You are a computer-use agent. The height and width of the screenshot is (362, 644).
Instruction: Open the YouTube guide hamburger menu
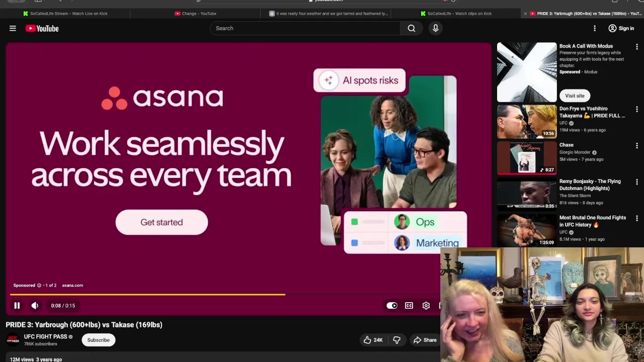pyautogui.click(x=13, y=29)
